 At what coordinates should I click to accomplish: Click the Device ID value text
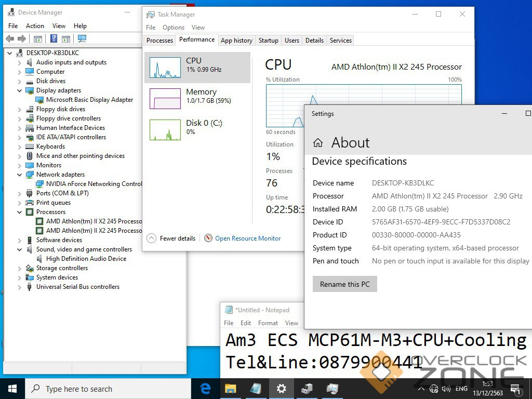pyautogui.click(x=441, y=222)
